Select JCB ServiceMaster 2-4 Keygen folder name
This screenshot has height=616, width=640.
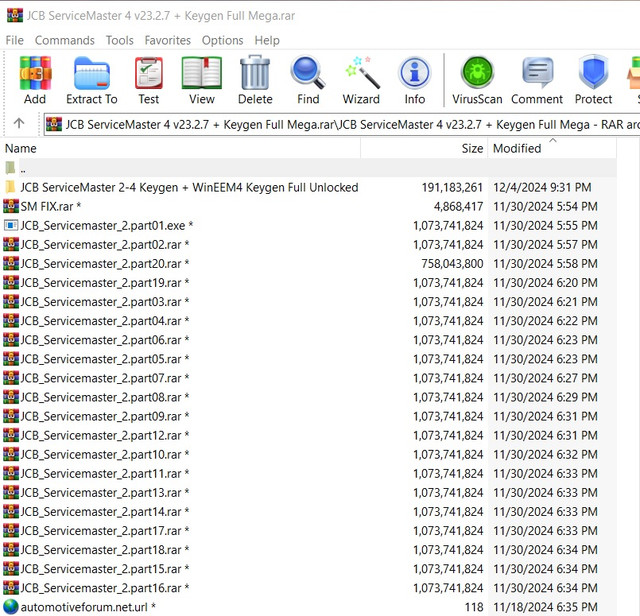[189, 187]
